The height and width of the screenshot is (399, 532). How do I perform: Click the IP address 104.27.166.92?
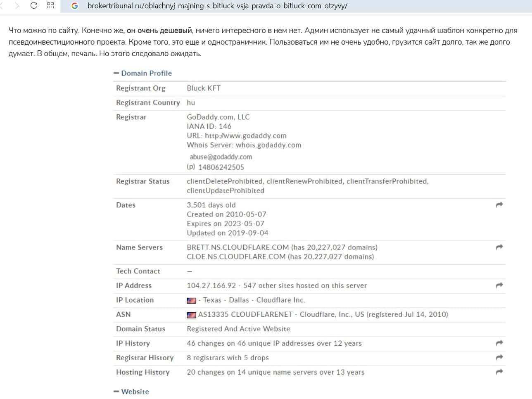211,285
